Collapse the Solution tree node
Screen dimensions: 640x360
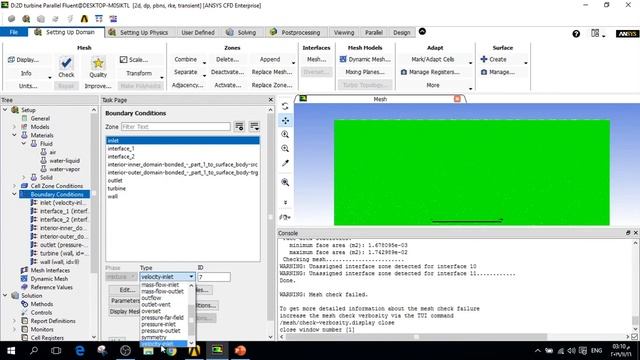point(5,296)
